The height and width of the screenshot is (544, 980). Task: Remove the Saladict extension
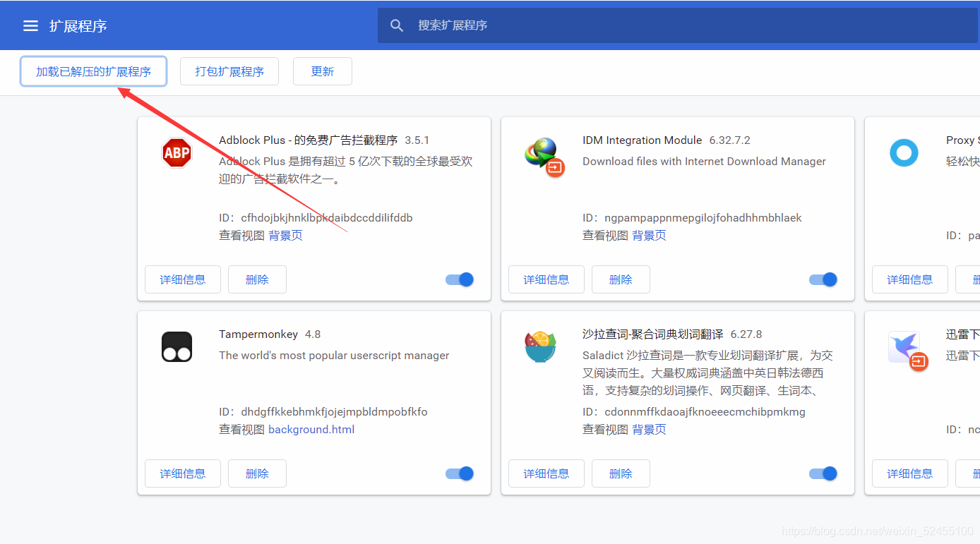[x=621, y=473]
